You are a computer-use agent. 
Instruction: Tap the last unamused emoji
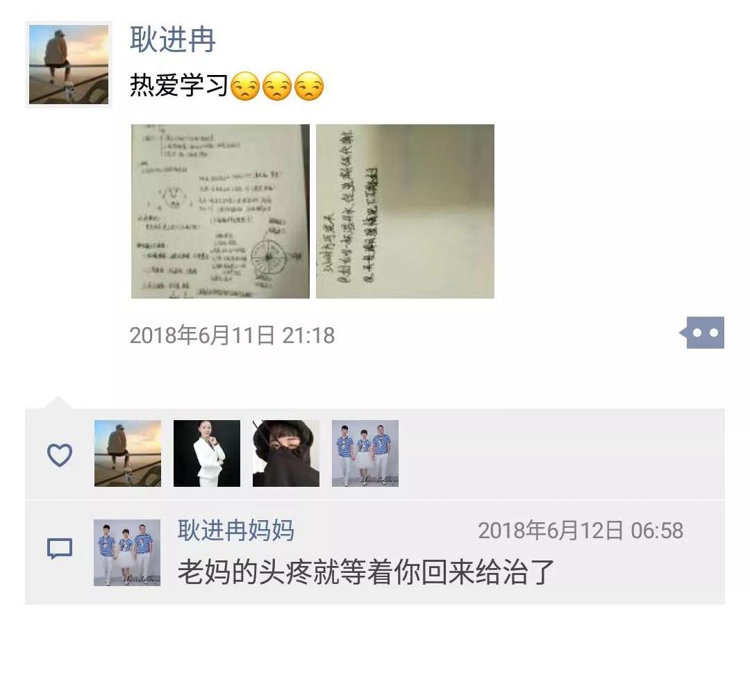coord(309,86)
